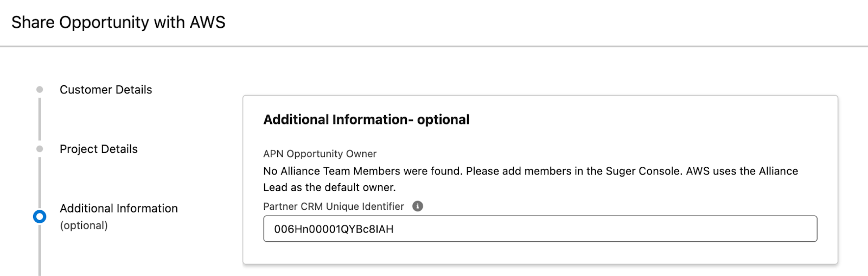This screenshot has width=868, height=276.
Task: Click the "Lead as the default owner" text
Action: coord(329,187)
